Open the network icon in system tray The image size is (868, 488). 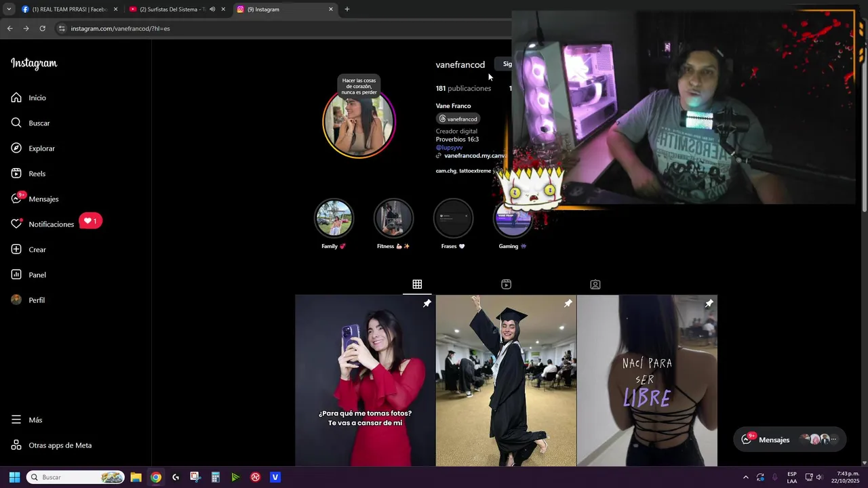(x=809, y=477)
